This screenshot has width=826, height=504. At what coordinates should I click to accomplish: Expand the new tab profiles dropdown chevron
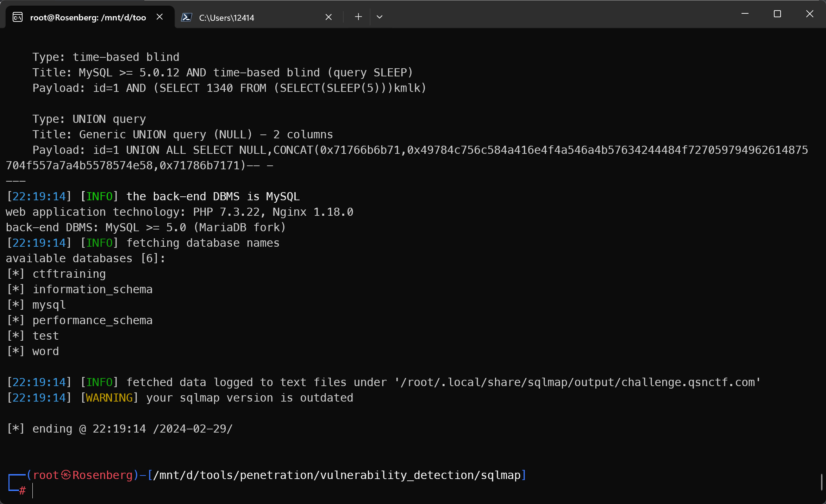click(x=379, y=17)
